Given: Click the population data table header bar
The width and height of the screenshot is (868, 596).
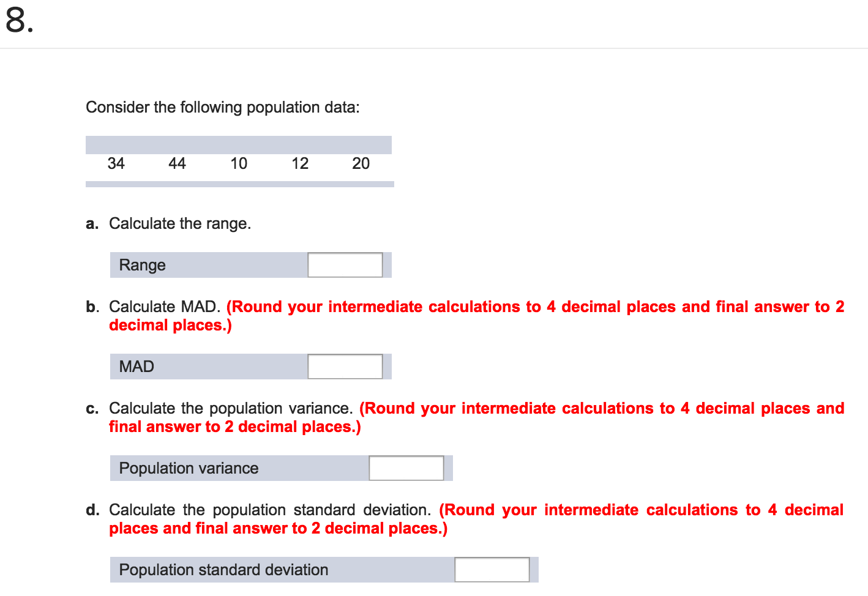Looking at the screenshot, I should pyautogui.click(x=239, y=143).
